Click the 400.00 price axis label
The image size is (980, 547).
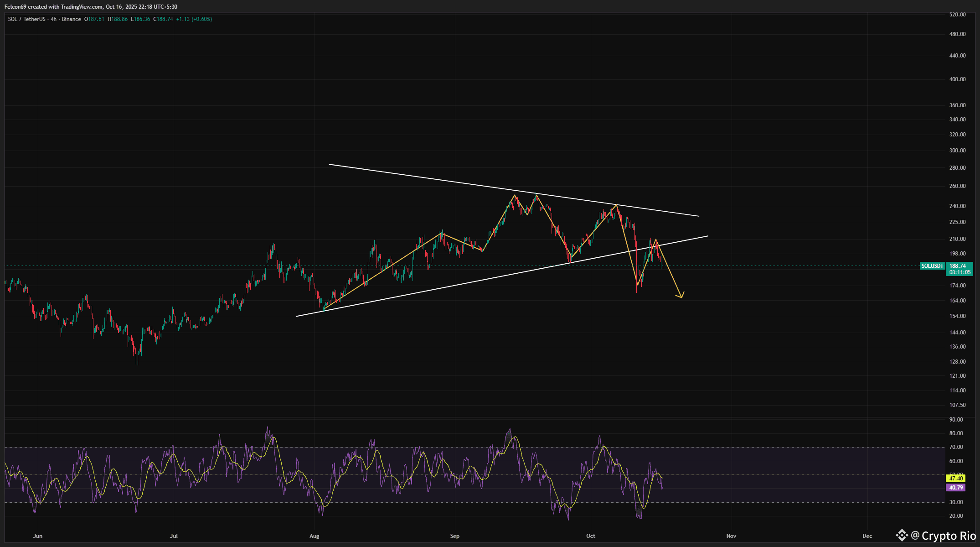coord(957,79)
